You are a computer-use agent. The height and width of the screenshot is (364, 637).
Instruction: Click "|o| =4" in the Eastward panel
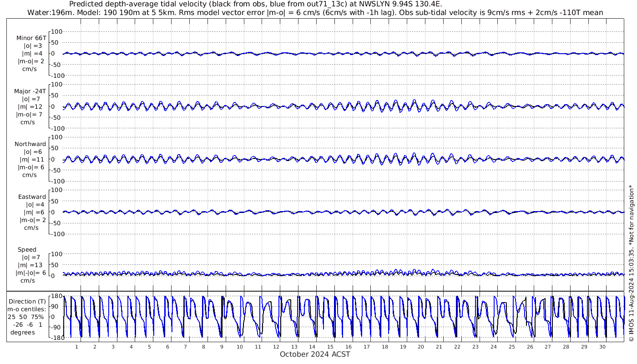coord(32,204)
